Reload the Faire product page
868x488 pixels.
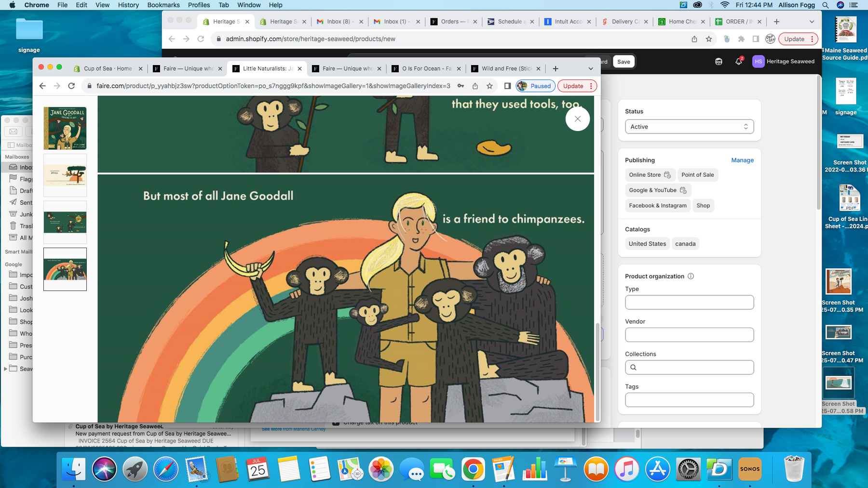71,86
